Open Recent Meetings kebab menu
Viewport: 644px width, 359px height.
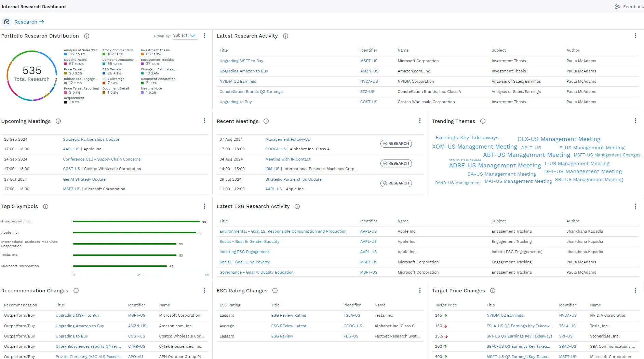pyautogui.click(x=420, y=121)
